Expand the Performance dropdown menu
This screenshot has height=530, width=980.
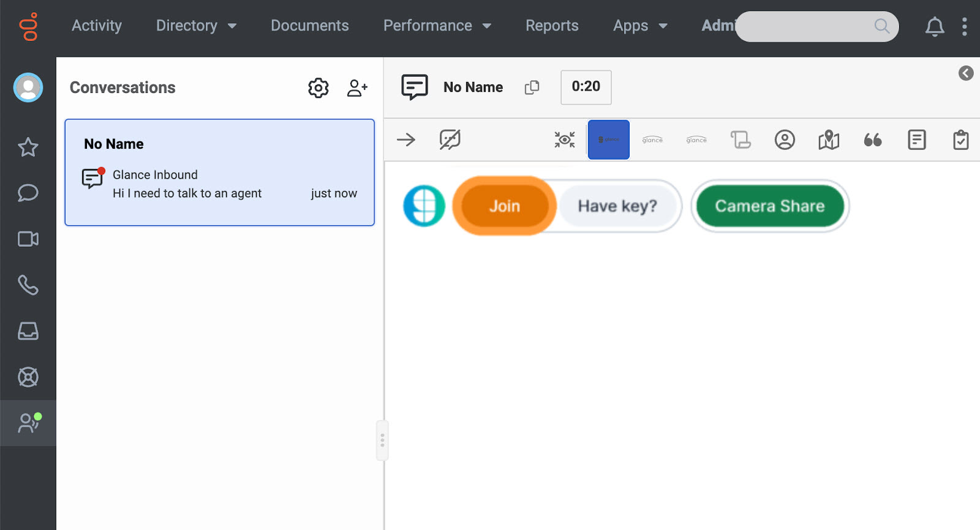tap(437, 26)
